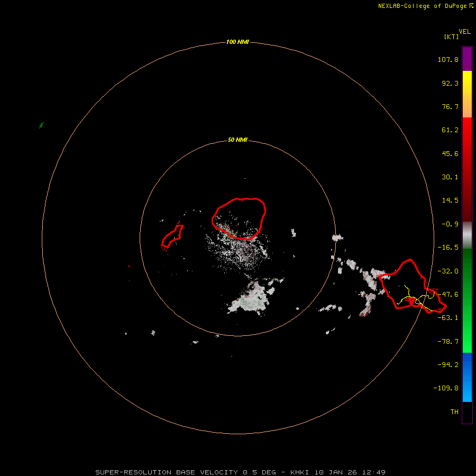
Task: Click the small green echo at the far left
Action: [x=42, y=125]
